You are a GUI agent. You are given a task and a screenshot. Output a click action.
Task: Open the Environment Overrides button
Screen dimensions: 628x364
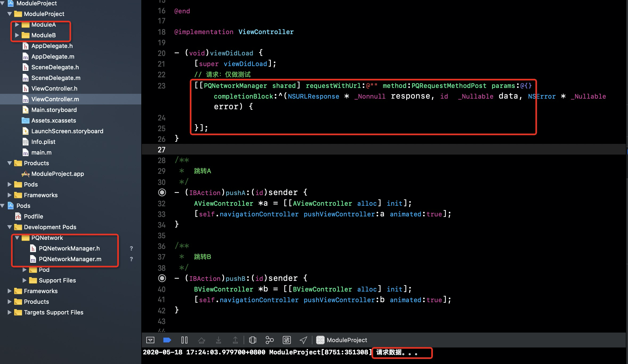(287, 340)
